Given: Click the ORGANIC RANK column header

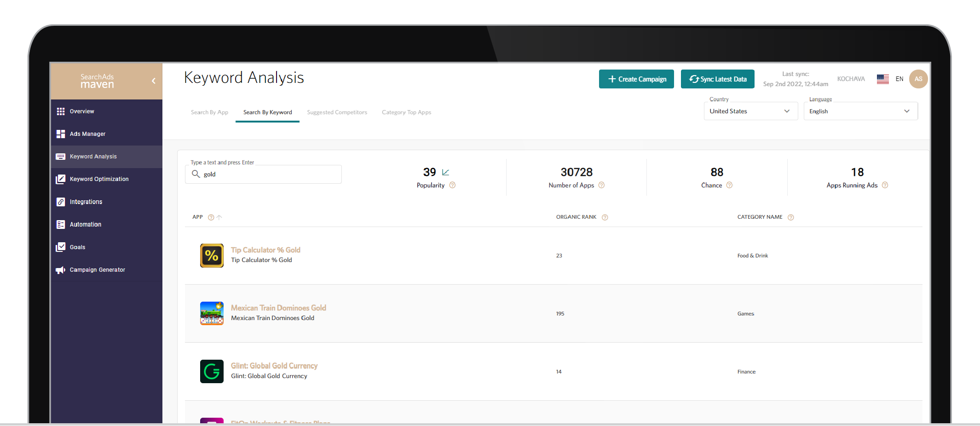Looking at the screenshot, I should click(576, 217).
